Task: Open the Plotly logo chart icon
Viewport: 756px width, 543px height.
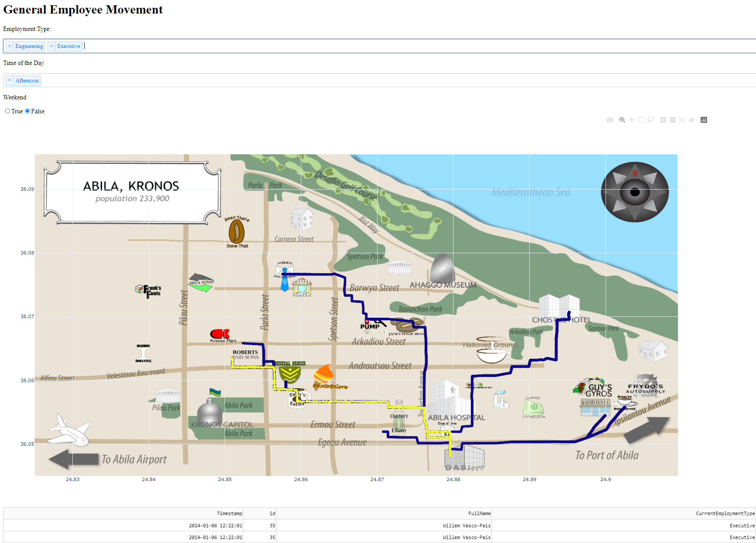Action: pyautogui.click(x=704, y=120)
